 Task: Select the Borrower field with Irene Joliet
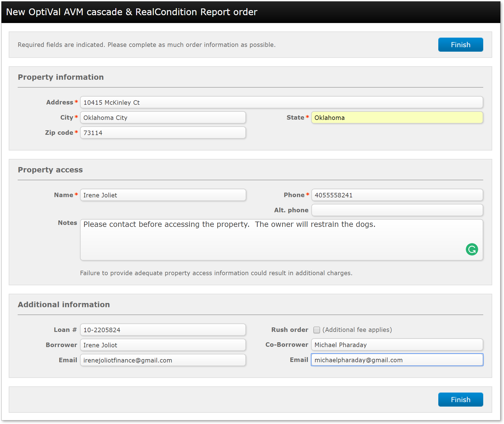(163, 345)
